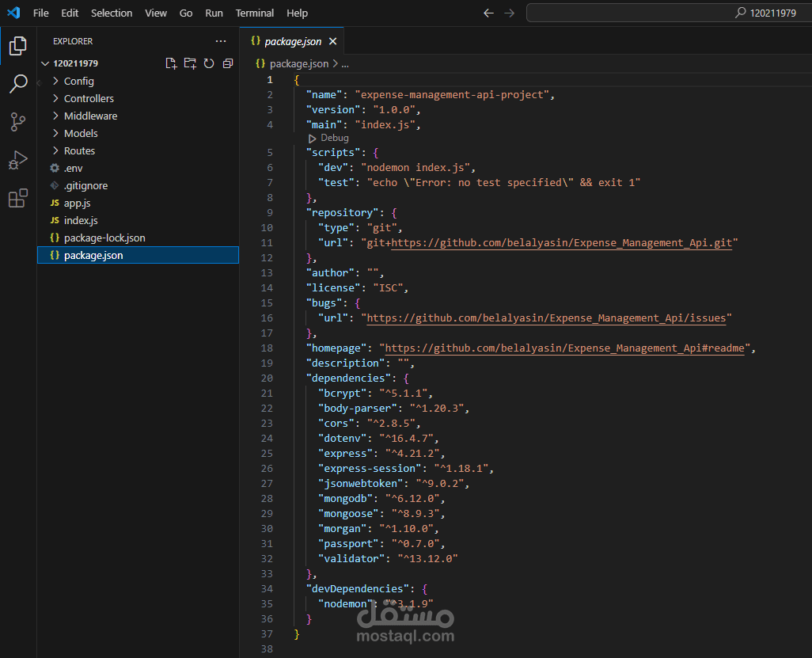Viewport: 812px width, 658px height.
Task: Refresh the explorer file tree
Action: tap(209, 63)
